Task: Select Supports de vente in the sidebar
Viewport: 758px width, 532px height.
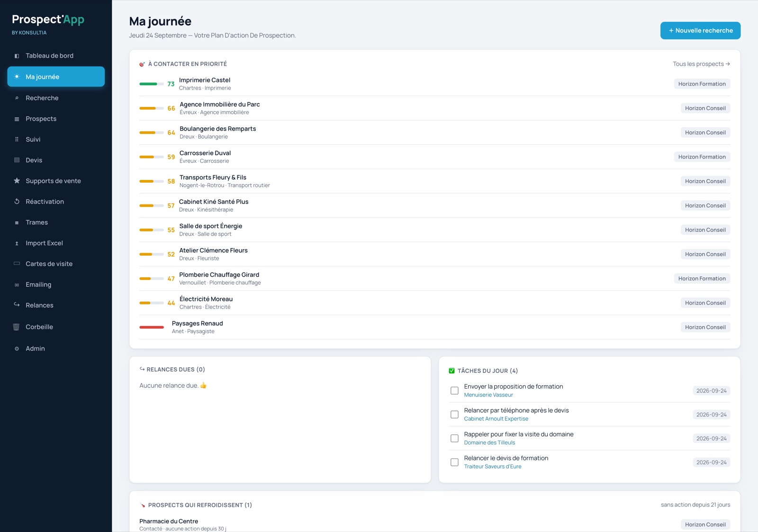Action: click(x=56, y=181)
